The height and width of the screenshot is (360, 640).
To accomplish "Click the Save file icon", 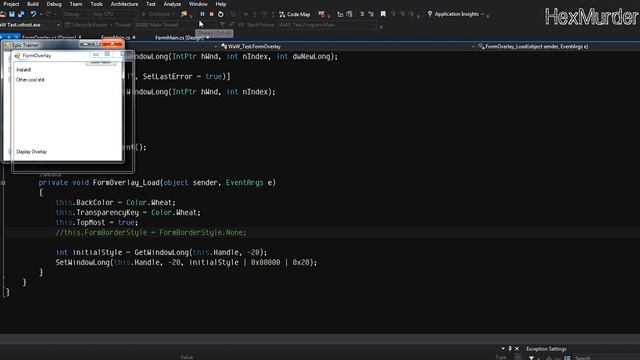I will pos(12,14).
